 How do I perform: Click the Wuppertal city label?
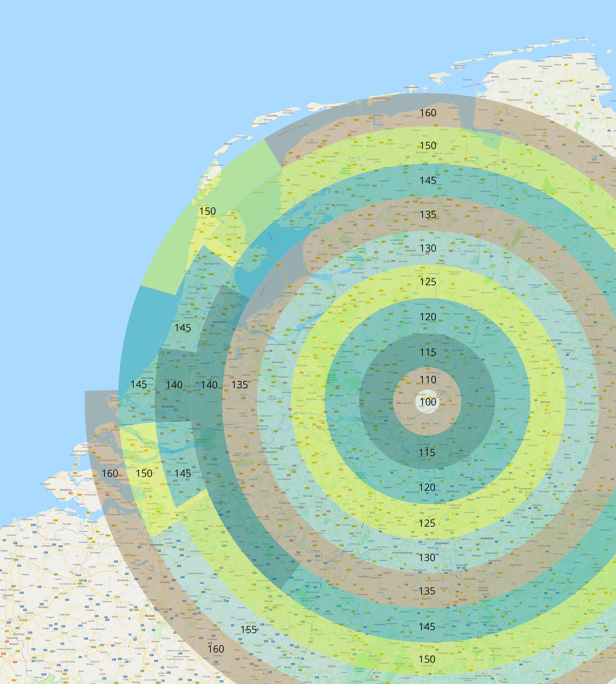pyautogui.click(x=487, y=538)
